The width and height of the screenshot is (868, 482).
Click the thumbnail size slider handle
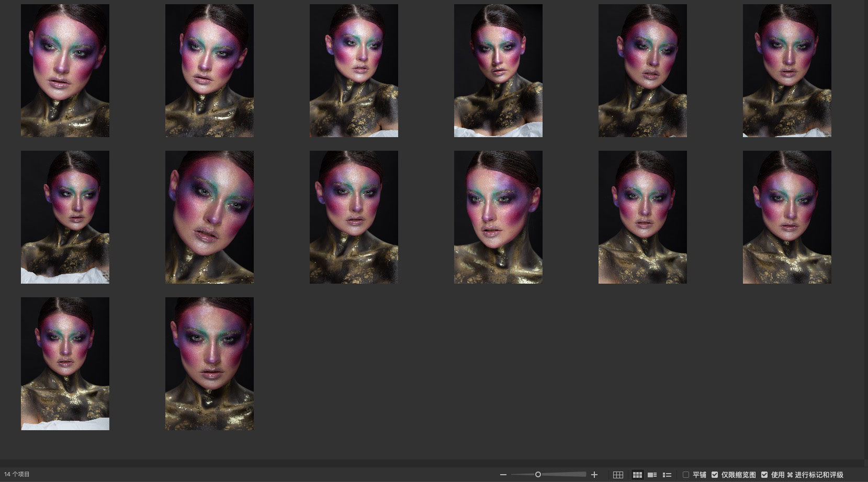(538, 475)
